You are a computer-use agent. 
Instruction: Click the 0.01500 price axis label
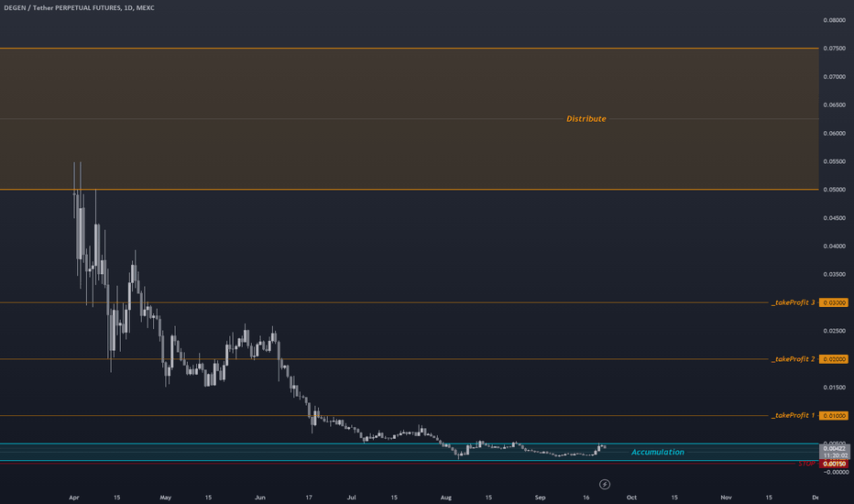(x=834, y=388)
